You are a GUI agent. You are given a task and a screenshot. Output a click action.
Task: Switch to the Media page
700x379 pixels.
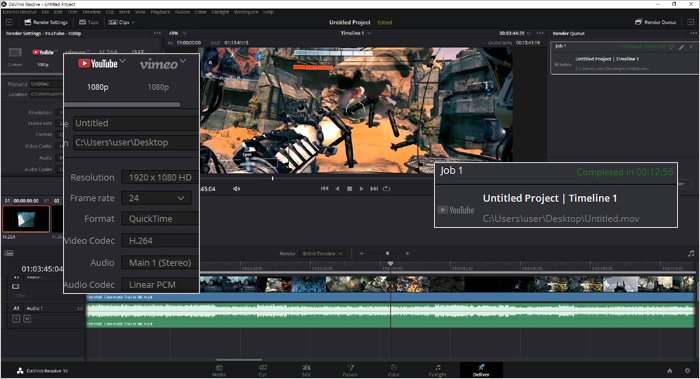pos(219,370)
